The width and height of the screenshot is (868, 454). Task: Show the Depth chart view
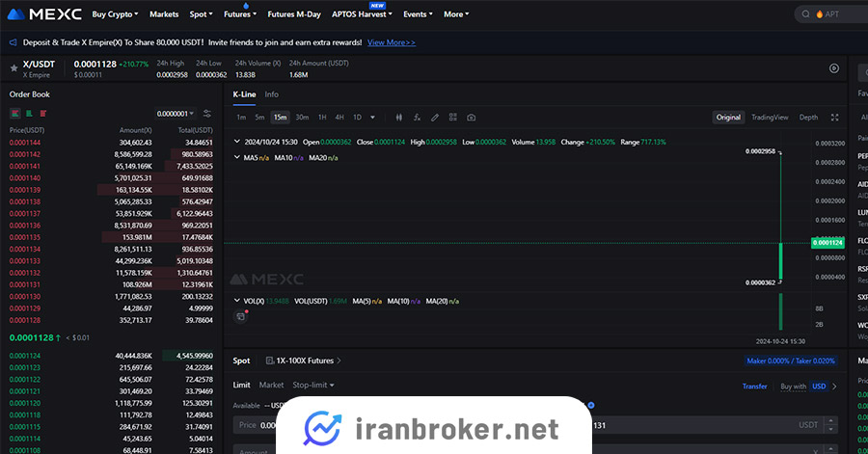pyautogui.click(x=808, y=118)
